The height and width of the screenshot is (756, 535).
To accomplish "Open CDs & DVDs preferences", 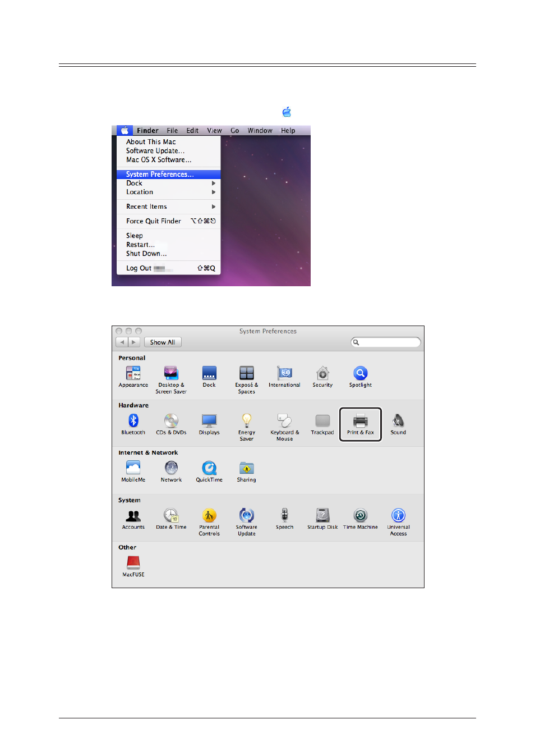I will (171, 424).
